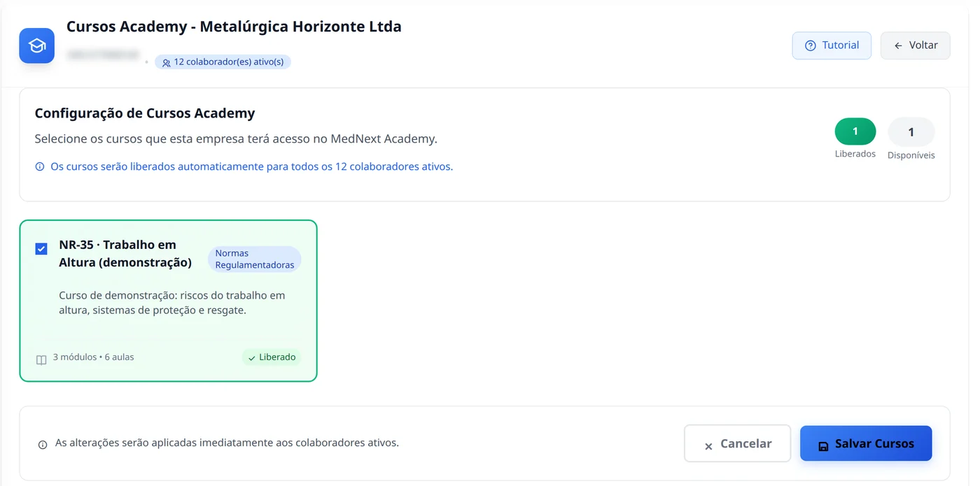Click the green Liberados count pill
Image resolution: width=980 pixels, height=486 pixels.
pos(855,131)
